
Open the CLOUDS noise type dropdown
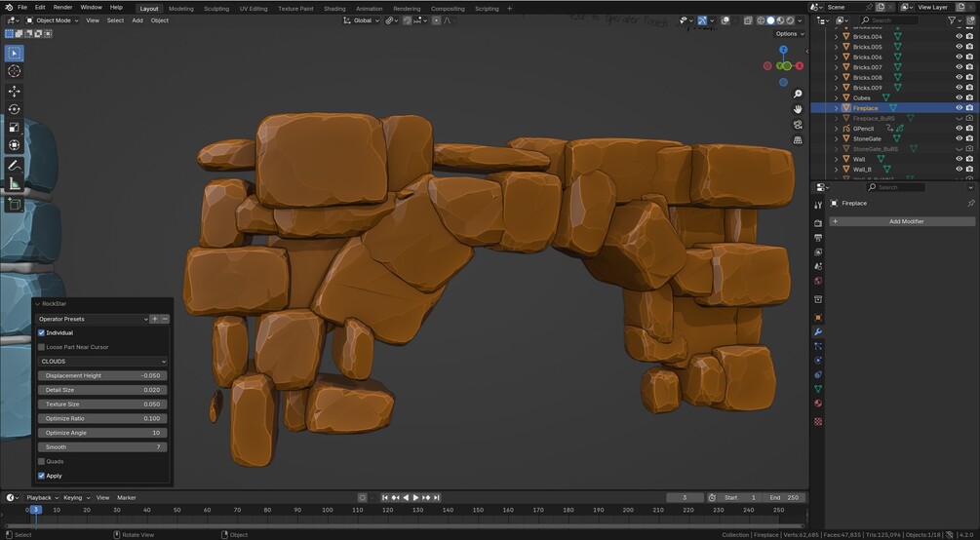[x=102, y=362]
